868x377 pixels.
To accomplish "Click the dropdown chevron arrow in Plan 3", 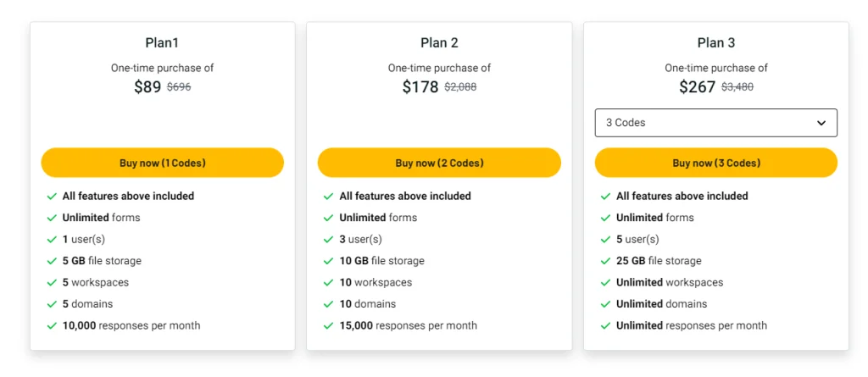I will pyautogui.click(x=821, y=123).
